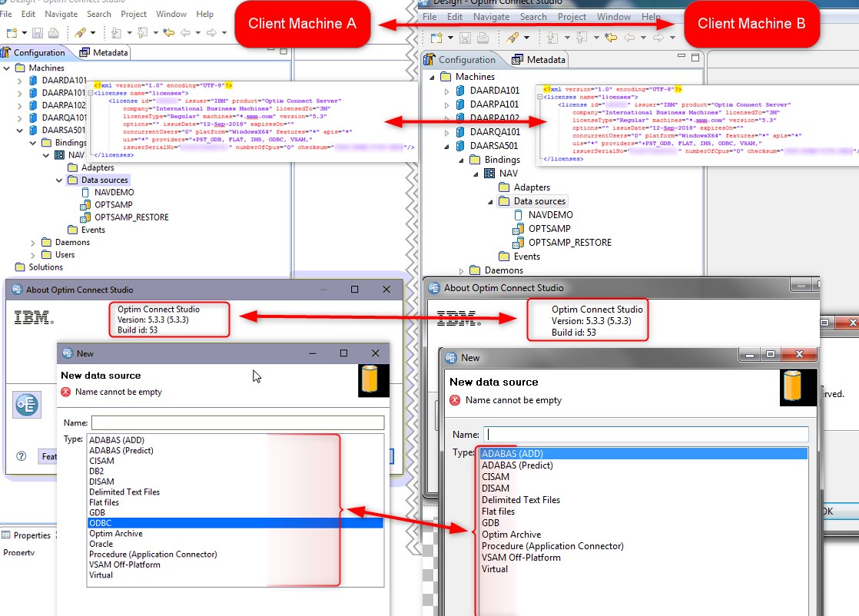The image size is (859, 616).
Task: Open the Window menu in the right window
Action: click(614, 17)
